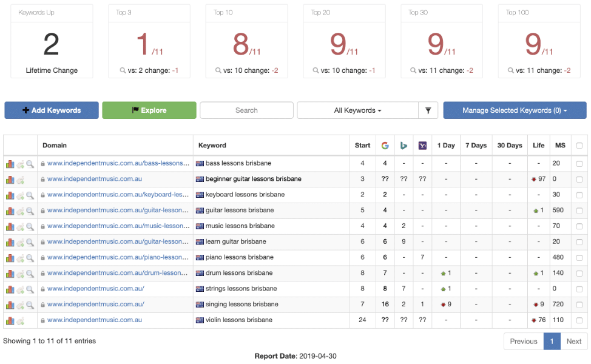
Task: Open bar chart icon for learn guitar brisbane
Action: tap(10, 242)
